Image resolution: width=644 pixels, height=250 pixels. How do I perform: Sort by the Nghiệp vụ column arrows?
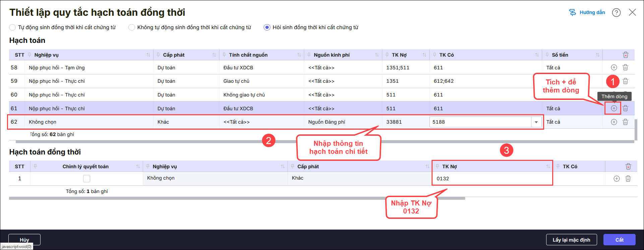[148, 55]
